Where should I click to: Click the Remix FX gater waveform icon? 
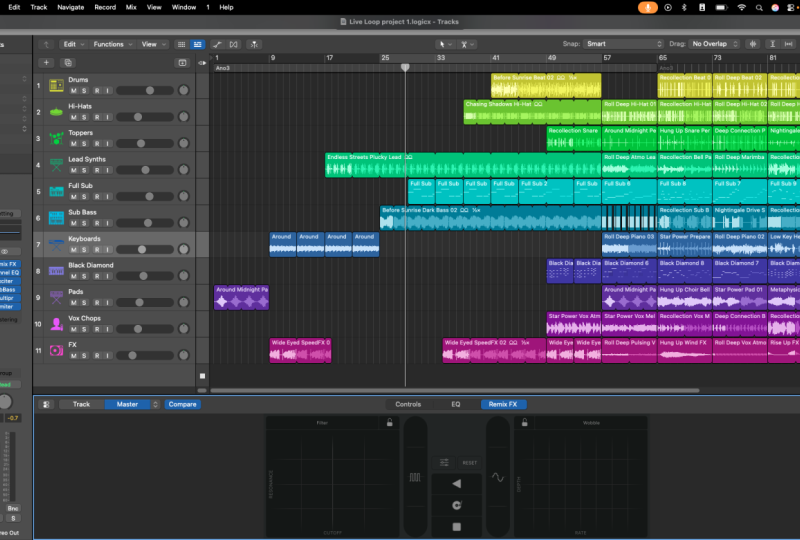[x=415, y=477]
